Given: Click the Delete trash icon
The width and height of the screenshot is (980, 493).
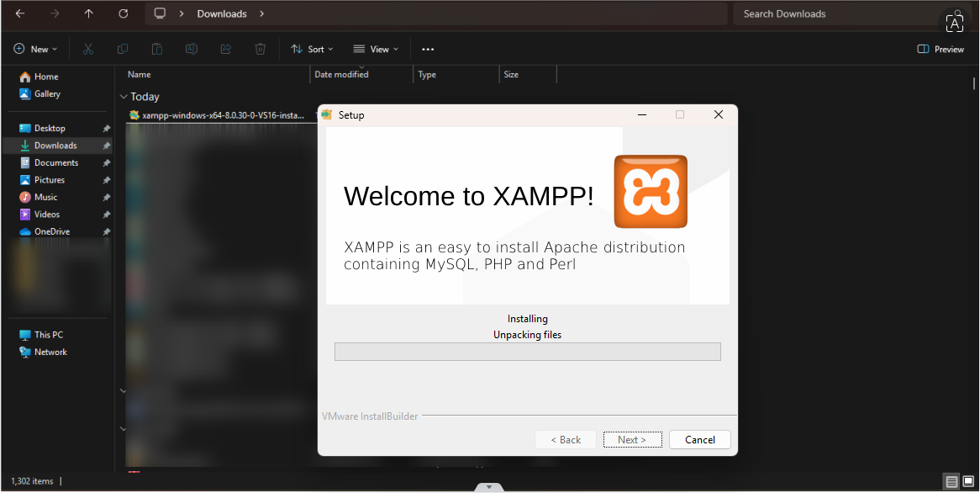Looking at the screenshot, I should [260, 49].
